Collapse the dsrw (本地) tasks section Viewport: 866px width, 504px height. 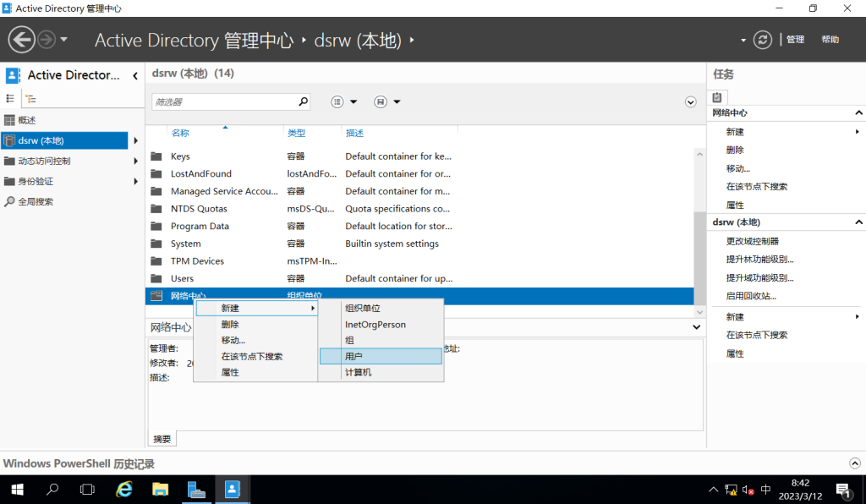point(859,222)
